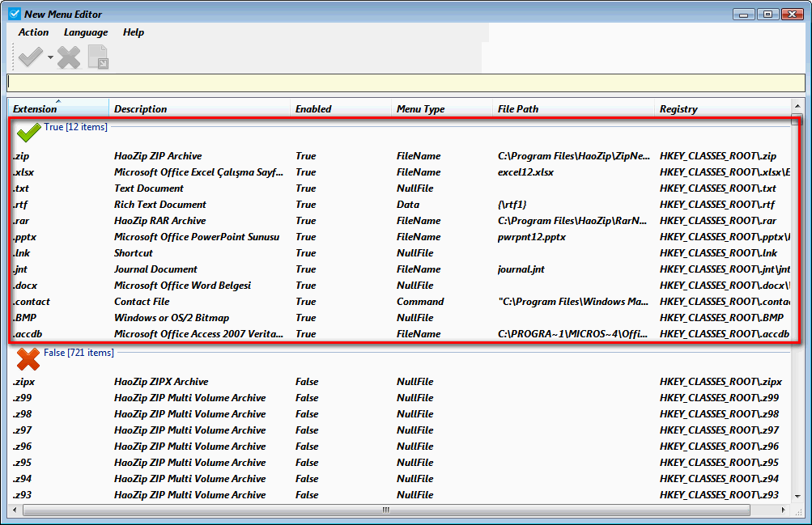The width and height of the screenshot is (812, 525).
Task: Select the .z96 extension row
Action: point(400,447)
